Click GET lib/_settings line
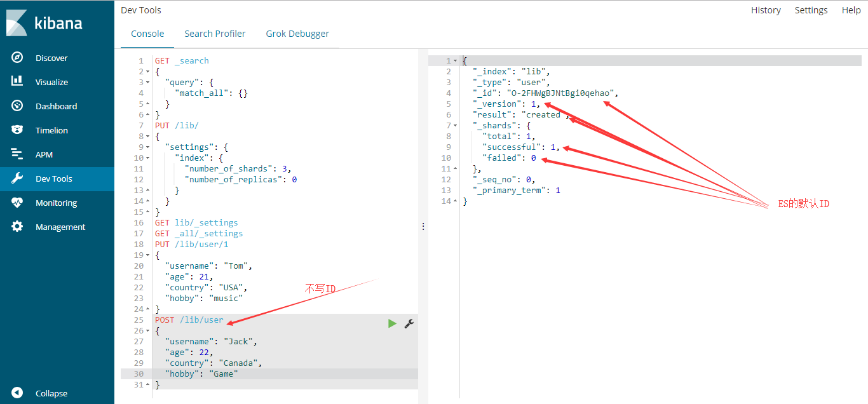The width and height of the screenshot is (868, 404). coord(196,223)
